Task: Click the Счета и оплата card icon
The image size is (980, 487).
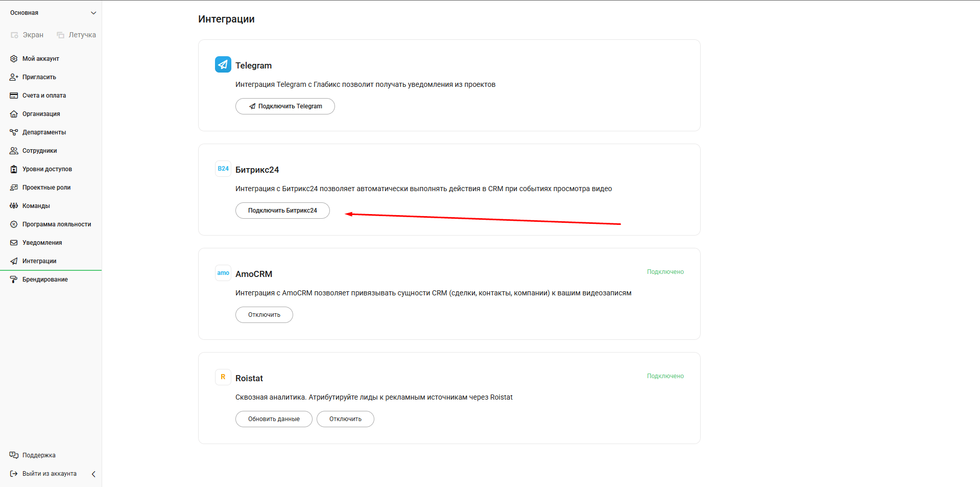Action: (x=14, y=96)
